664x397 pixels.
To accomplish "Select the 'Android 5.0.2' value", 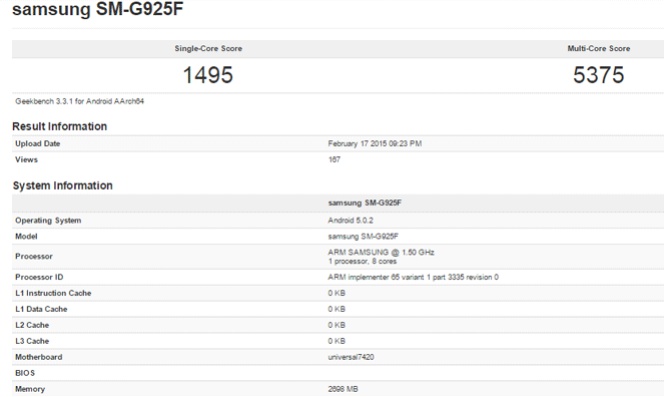I will [351, 220].
